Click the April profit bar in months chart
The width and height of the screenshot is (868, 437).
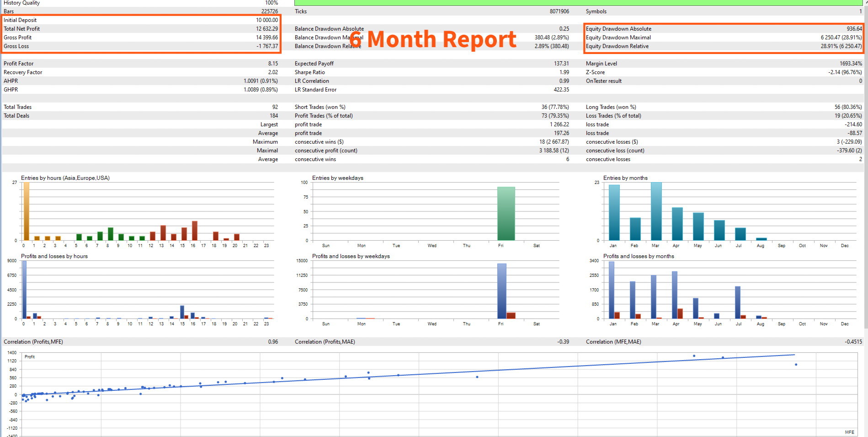pos(674,295)
